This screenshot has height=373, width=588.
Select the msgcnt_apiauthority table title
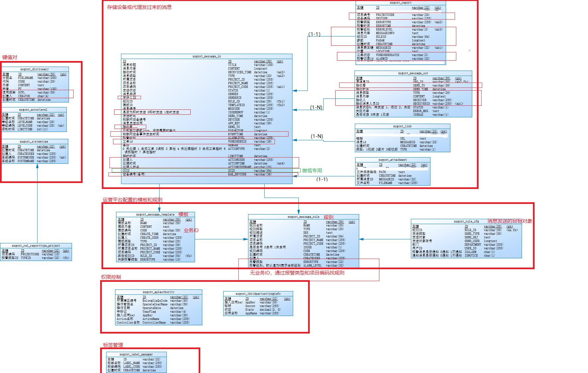(159, 292)
